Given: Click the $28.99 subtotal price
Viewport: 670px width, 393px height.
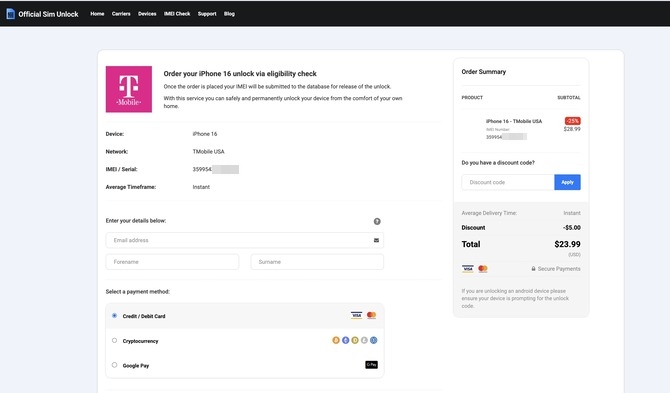Looking at the screenshot, I should click(572, 129).
